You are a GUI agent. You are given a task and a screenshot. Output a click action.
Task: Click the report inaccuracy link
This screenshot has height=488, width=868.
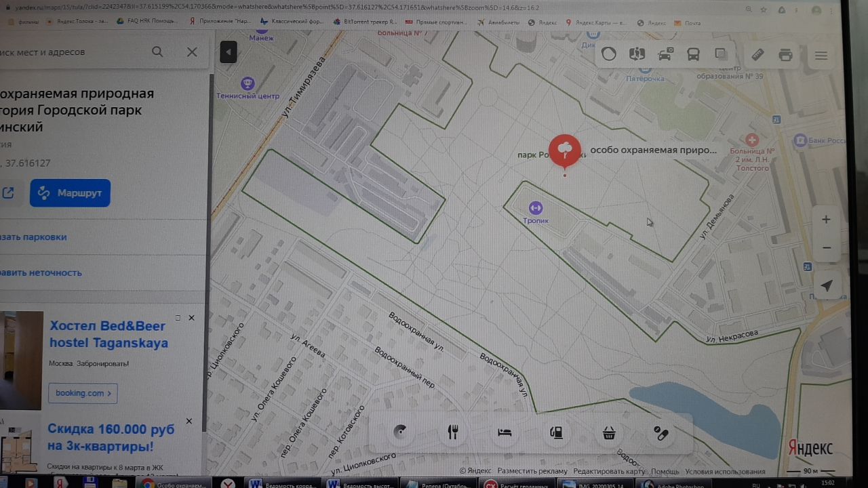[41, 272]
